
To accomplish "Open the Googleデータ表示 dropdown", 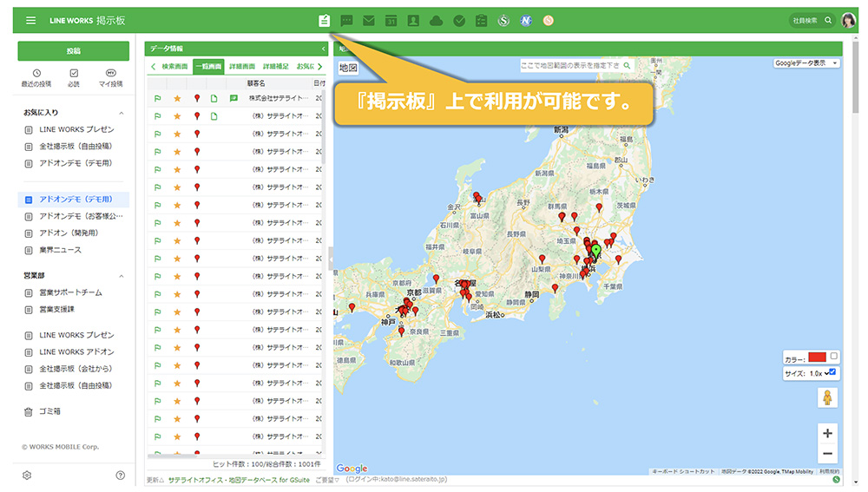I will click(x=807, y=63).
